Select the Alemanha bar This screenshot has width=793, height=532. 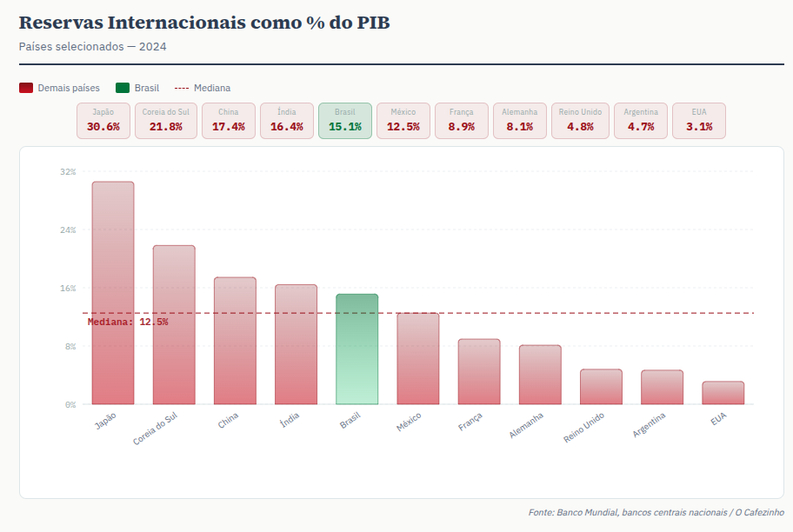[x=540, y=375]
